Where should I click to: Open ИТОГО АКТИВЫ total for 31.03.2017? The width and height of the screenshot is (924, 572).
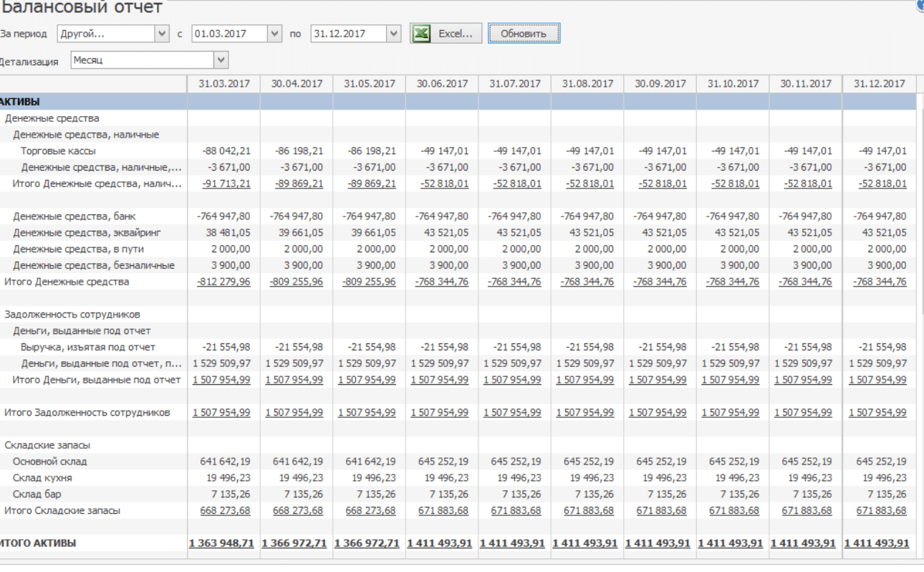221,543
